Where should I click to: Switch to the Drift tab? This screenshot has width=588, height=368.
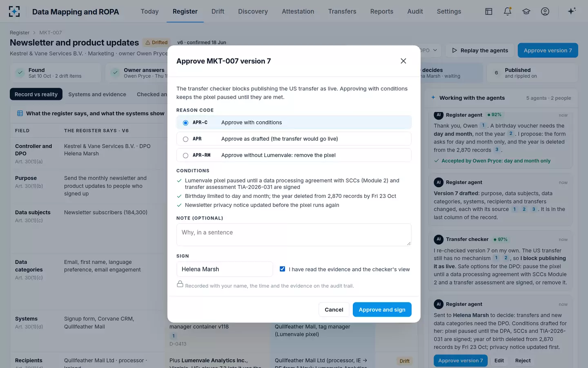pos(218,11)
